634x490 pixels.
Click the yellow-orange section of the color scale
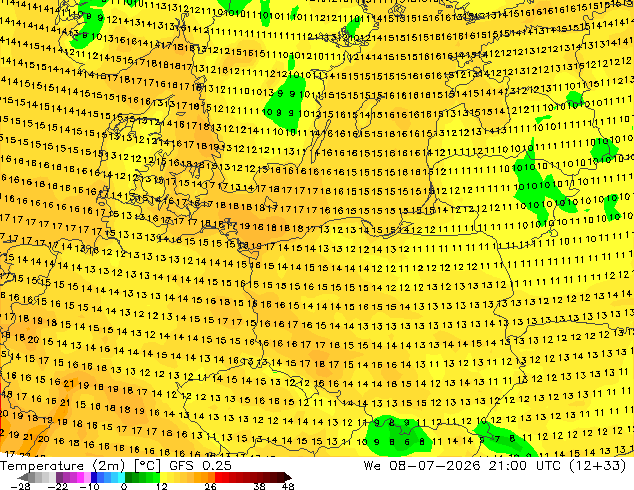187,477
